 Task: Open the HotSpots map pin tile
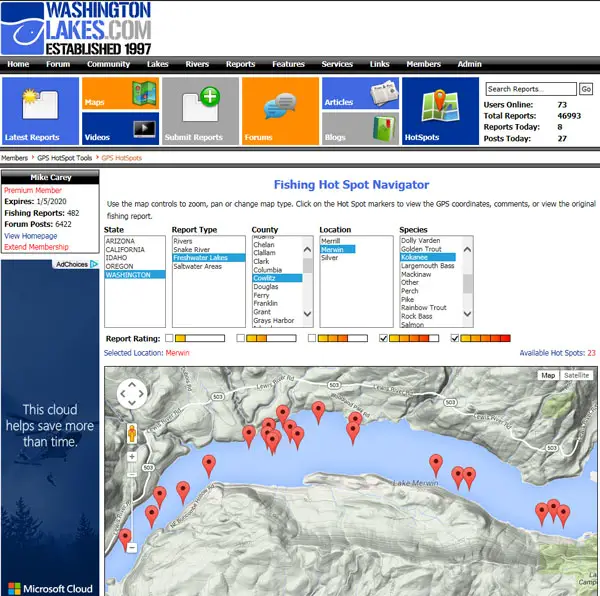(x=440, y=111)
